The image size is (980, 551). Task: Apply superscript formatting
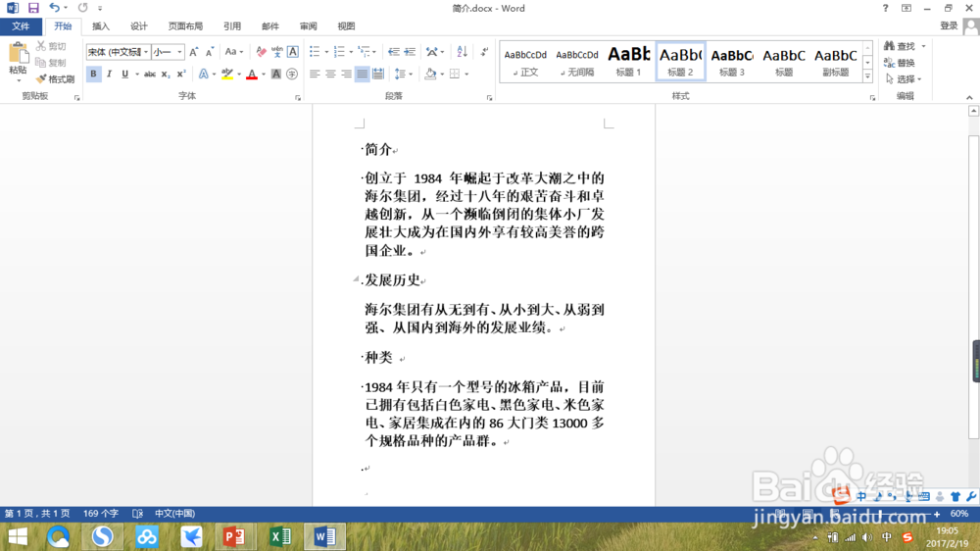click(x=181, y=74)
